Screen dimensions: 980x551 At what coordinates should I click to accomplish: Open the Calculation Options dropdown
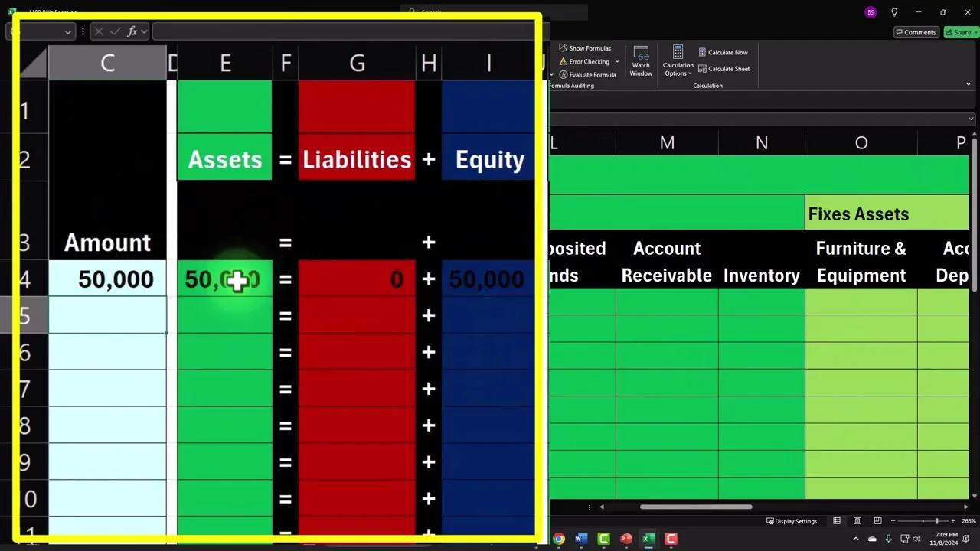pyautogui.click(x=678, y=69)
